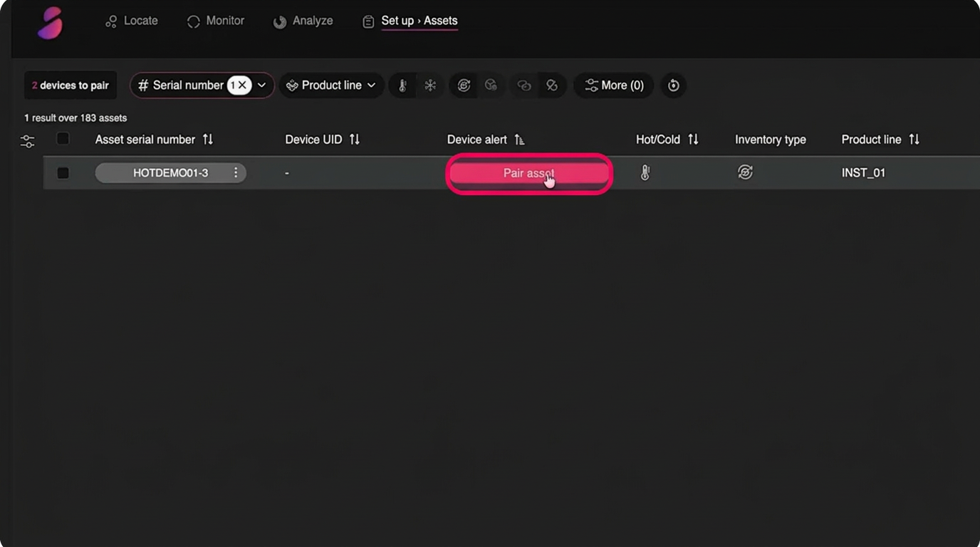Sort by Asset serial number

tap(208, 140)
